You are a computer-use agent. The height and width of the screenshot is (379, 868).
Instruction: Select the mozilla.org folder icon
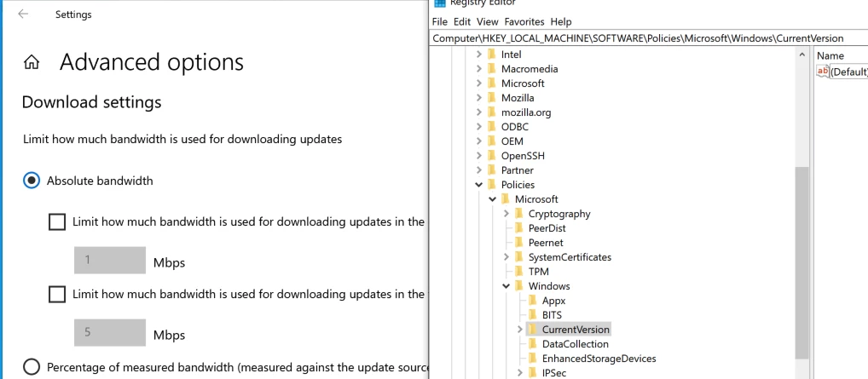coord(491,112)
